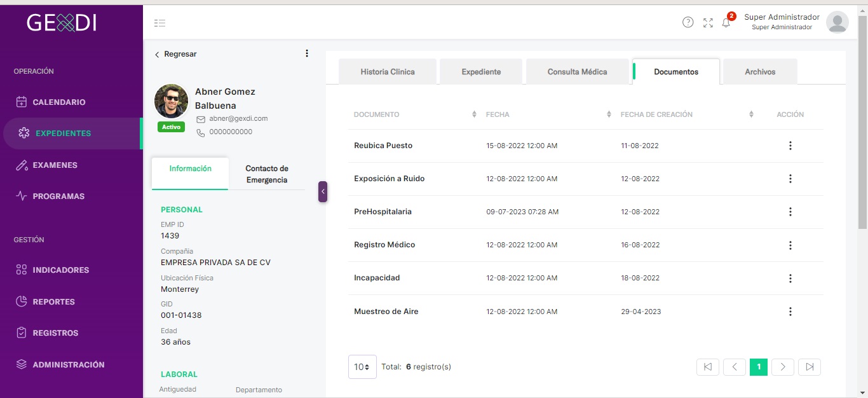Viewport: 868px width, 398px height.
Task: Collapse the patient info side panel
Action: point(323,191)
